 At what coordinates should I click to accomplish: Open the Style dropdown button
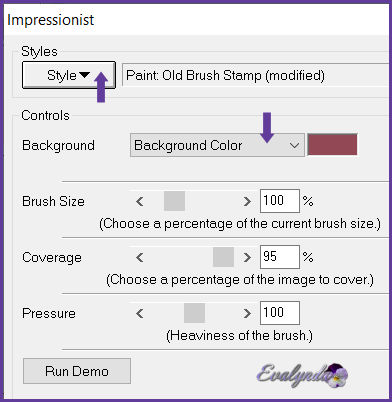pos(69,75)
